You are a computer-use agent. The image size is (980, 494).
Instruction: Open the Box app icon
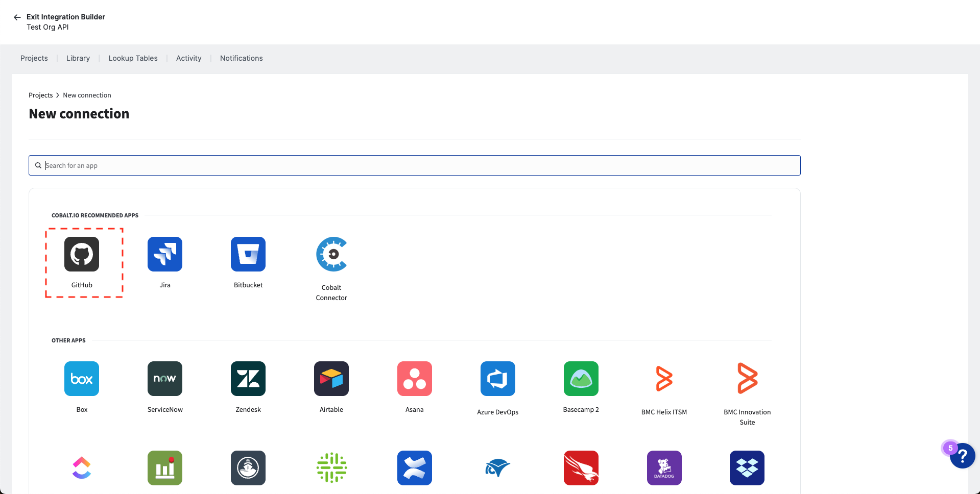point(82,379)
